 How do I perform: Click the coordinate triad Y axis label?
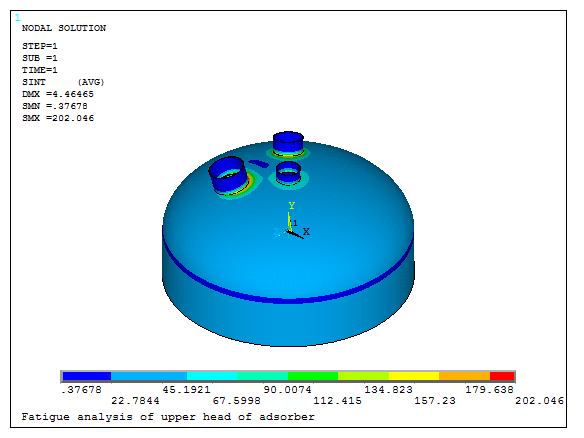click(292, 205)
